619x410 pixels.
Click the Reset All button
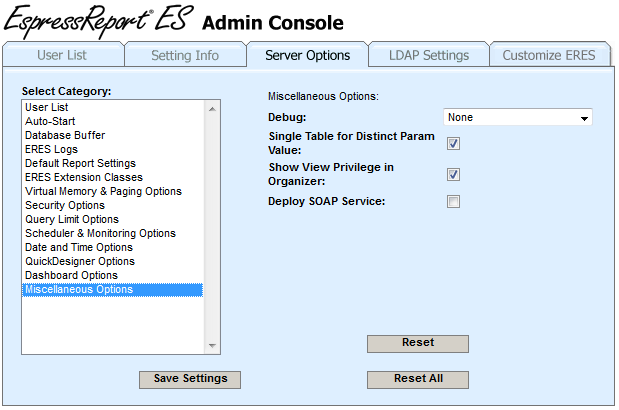pyautogui.click(x=418, y=380)
